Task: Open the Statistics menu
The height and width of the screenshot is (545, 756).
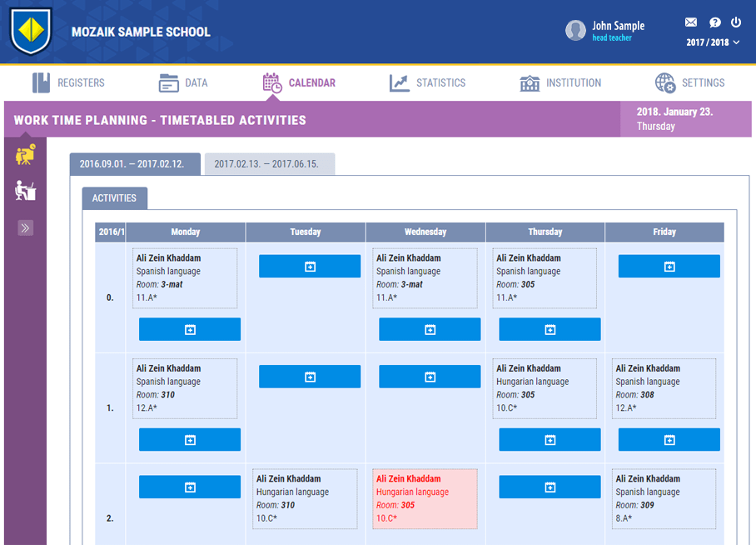Action: pos(428,82)
